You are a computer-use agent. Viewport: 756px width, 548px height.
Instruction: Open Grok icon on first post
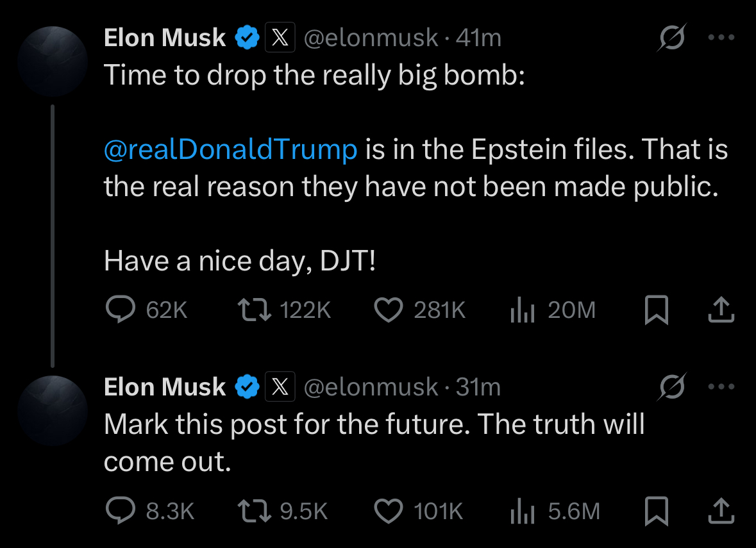click(x=672, y=38)
